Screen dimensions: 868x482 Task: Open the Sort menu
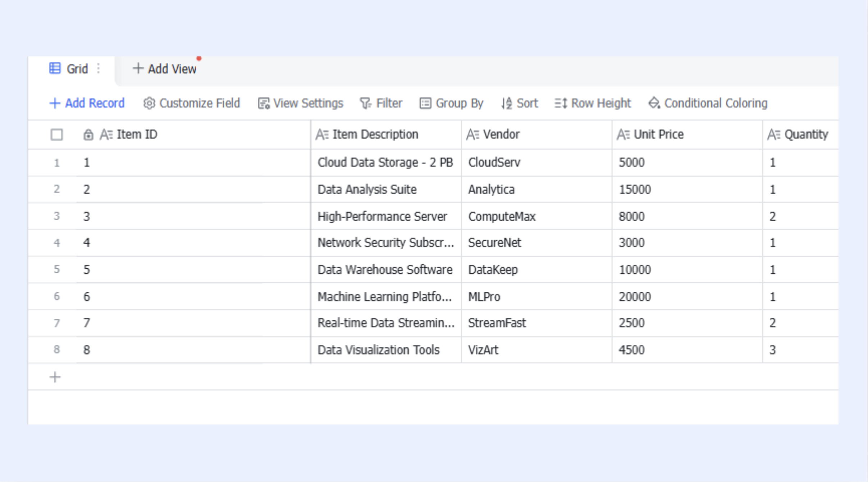coord(520,103)
